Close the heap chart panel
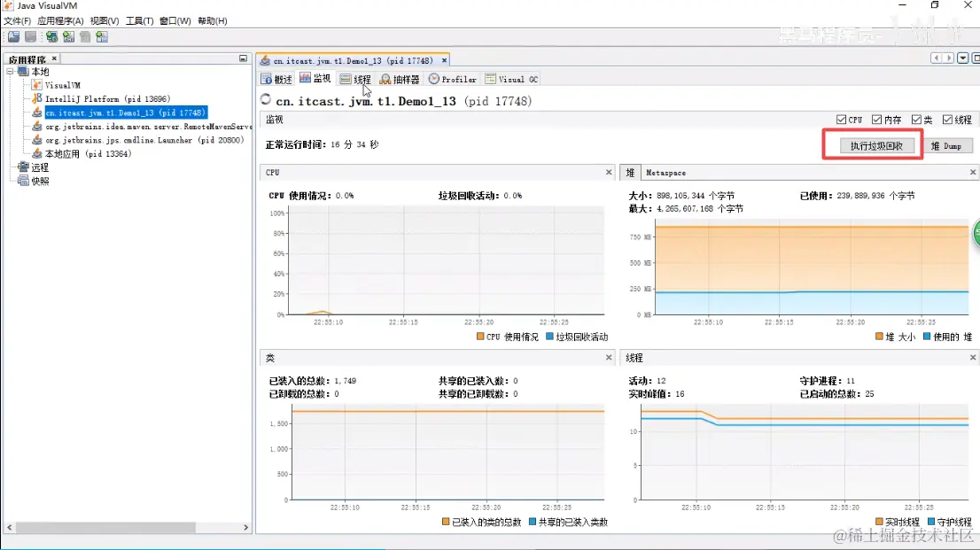Image resolution: width=980 pixels, height=550 pixels. tap(973, 172)
